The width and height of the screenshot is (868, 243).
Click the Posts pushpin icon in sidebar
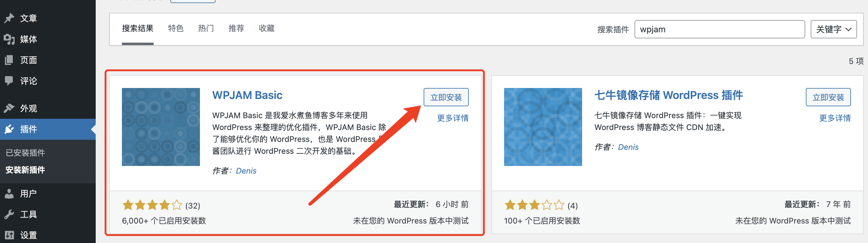pos(9,18)
